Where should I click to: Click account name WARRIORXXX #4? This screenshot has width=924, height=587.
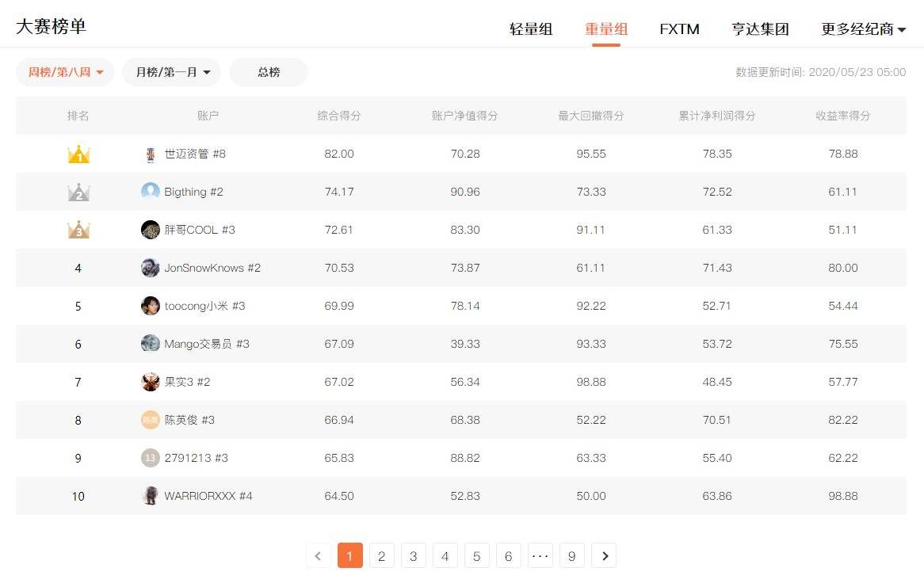click(x=208, y=496)
